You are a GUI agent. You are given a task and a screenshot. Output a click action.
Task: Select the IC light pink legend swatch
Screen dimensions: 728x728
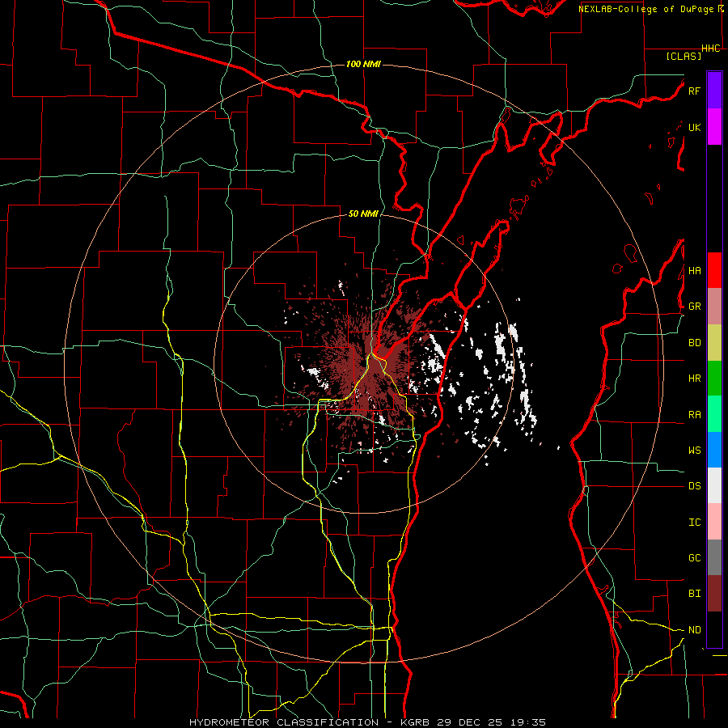[x=714, y=522]
